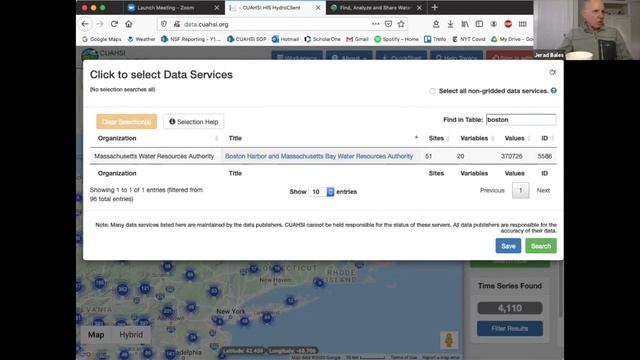Viewport: 640px width, 360px height.
Task: Open the Show entries count dropdown
Action: [x=322, y=191]
